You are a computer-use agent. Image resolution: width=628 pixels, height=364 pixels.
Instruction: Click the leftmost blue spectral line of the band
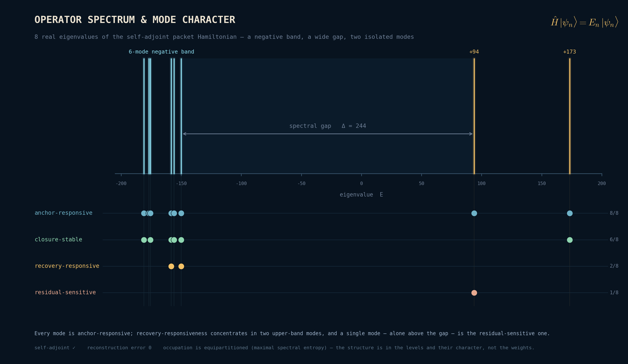(x=144, y=116)
